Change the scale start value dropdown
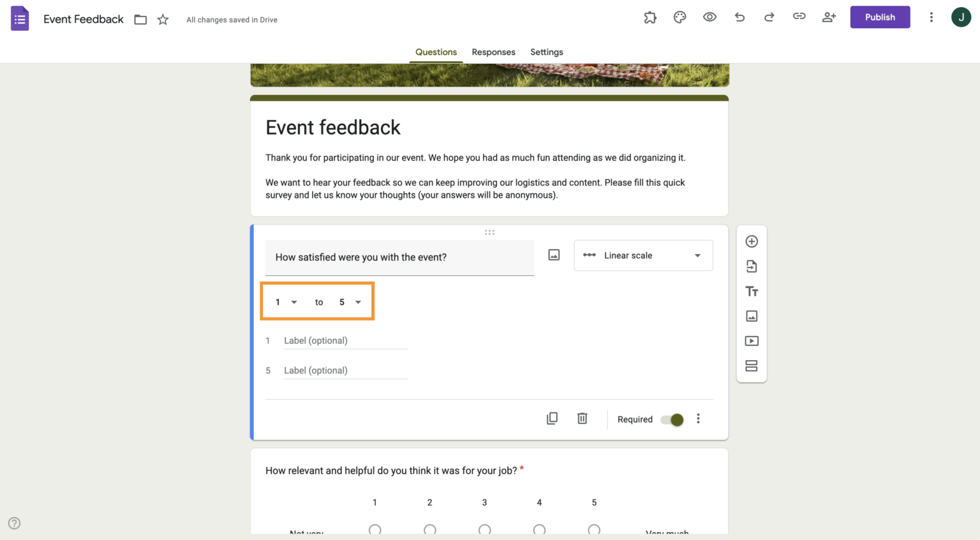Image resolution: width=980 pixels, height=540 pixels. pyautogui.click(x=284, y=301)
